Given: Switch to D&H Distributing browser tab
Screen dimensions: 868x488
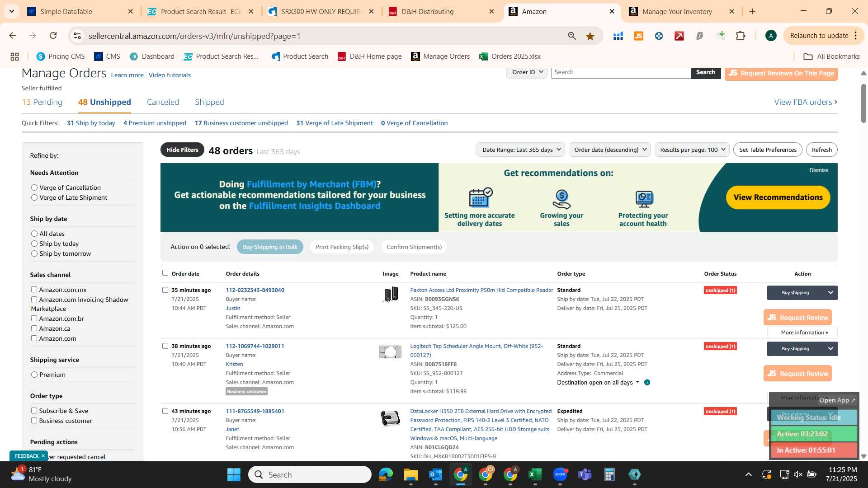Looking at the screenshot, I should click(x=442, y=11).
